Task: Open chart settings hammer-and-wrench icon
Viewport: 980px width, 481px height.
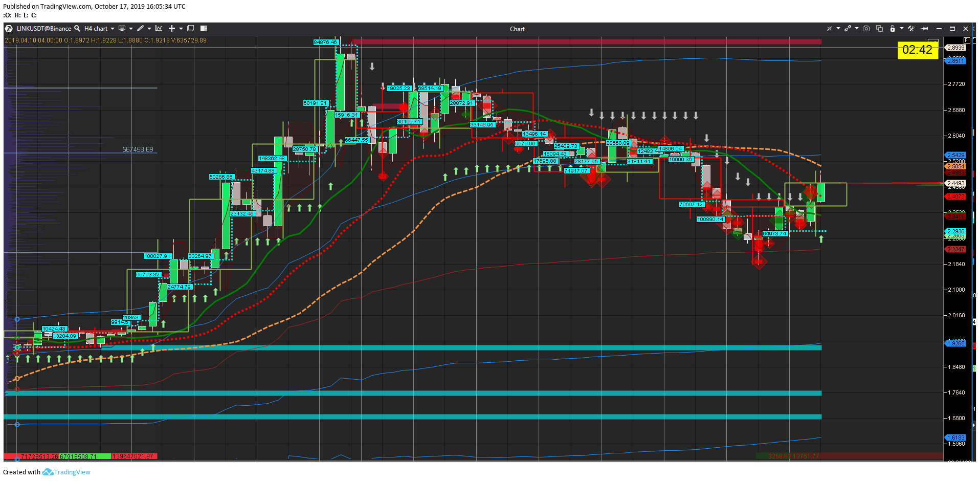Action: point(911,29)
